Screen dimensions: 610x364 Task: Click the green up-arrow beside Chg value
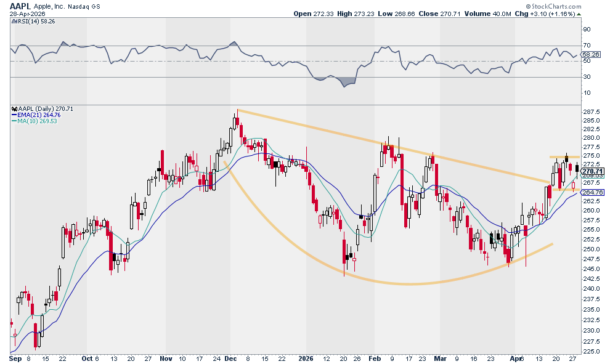(x=579, y=14)
